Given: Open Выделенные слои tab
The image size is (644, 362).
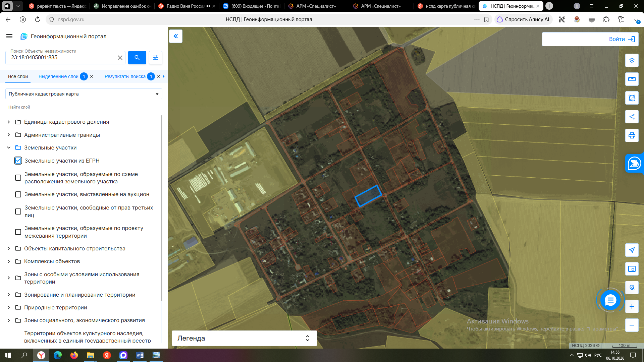Looking at the screenshot, I should (x=58, y=76).
